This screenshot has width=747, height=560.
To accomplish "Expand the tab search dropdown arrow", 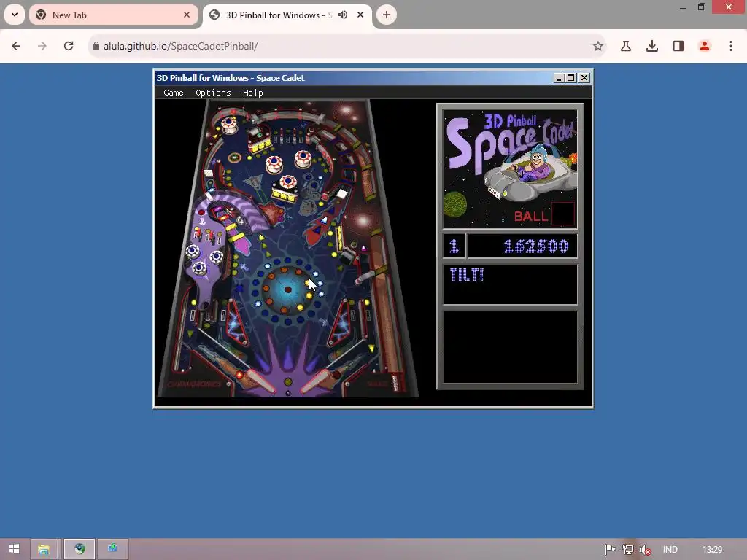I will tap(15, 15).
